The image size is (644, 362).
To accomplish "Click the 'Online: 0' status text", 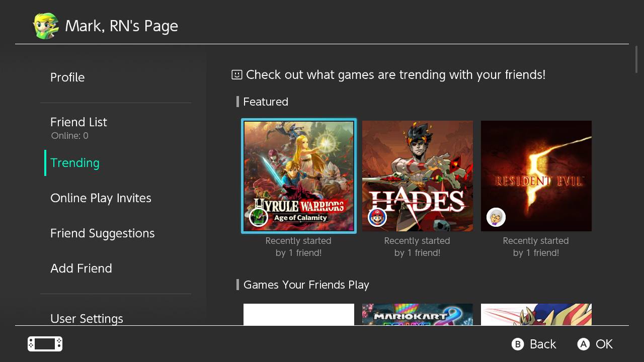I will point(70,136).
